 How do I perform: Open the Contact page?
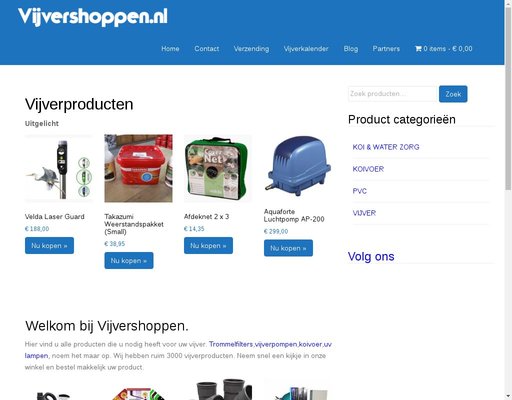(207, 49)
